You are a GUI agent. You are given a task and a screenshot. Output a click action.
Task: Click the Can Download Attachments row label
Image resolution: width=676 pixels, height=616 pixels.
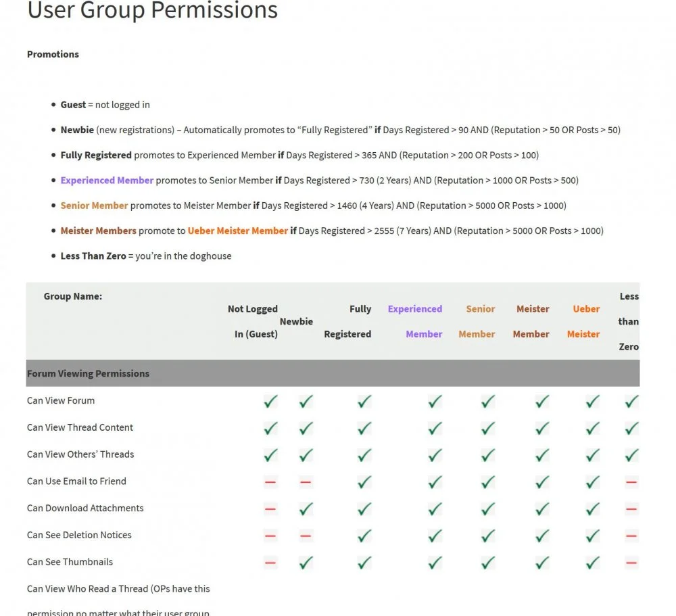tap(85, 508)
